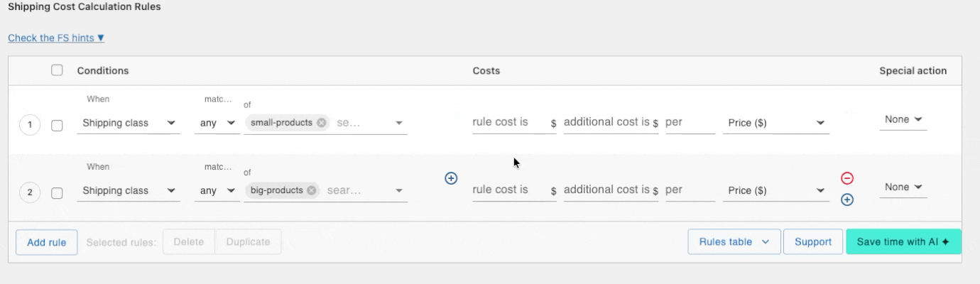
Task: Click the rule 1 number handle
Action: 30,126
